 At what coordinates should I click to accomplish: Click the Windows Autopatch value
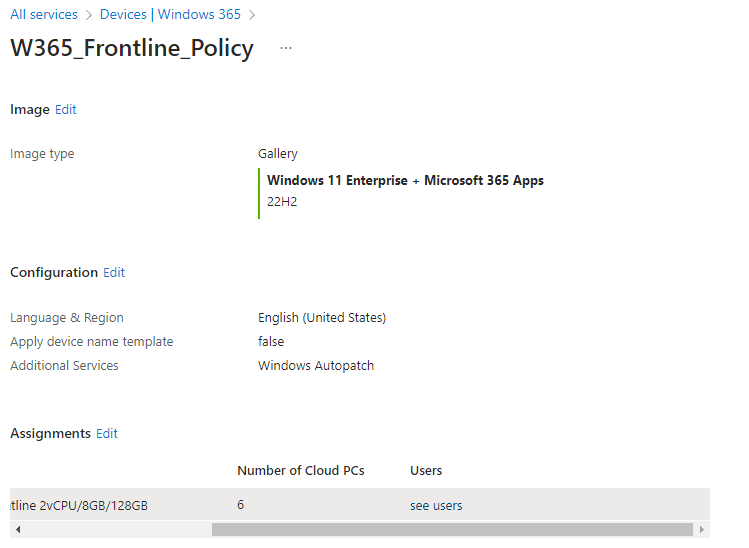(316, 365)
